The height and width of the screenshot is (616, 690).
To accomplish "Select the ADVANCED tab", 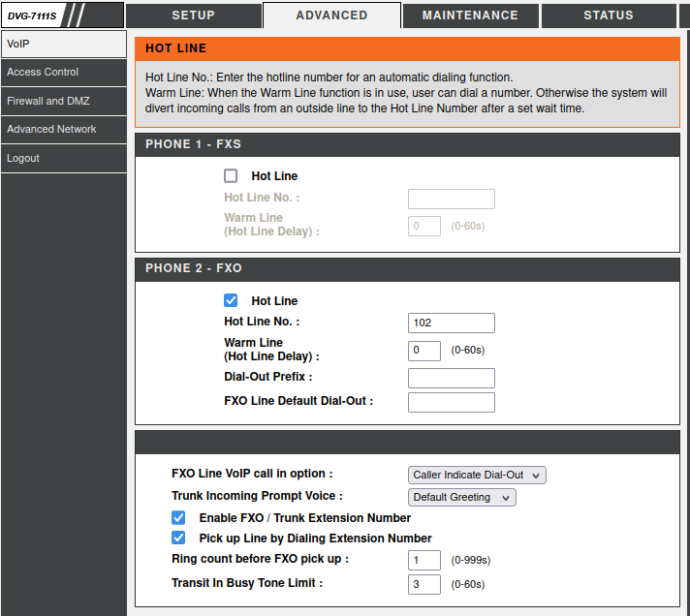I will coord(331,15).
